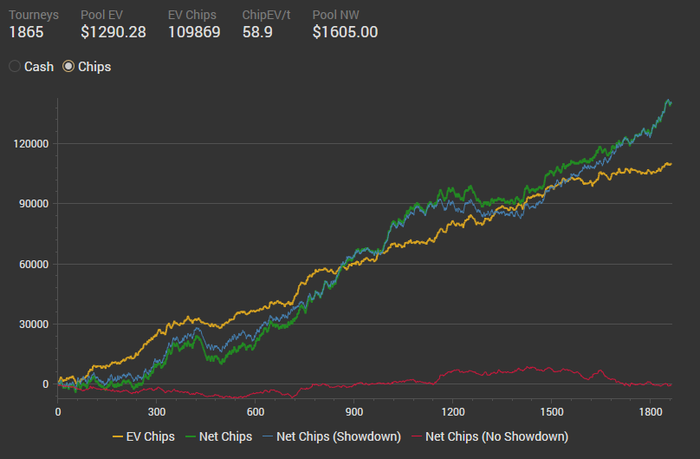Click the 120000 label on the vertical axis

tap(28, 144)
